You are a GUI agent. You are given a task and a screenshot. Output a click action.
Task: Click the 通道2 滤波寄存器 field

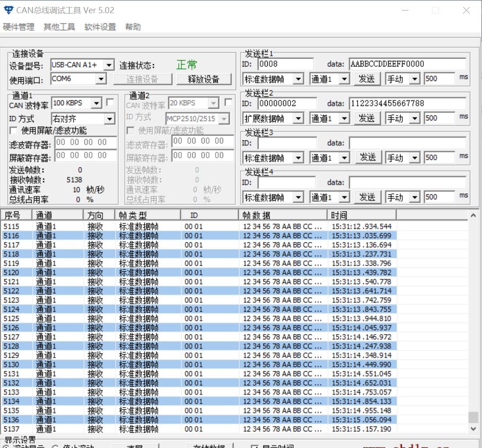pos(202,142)
